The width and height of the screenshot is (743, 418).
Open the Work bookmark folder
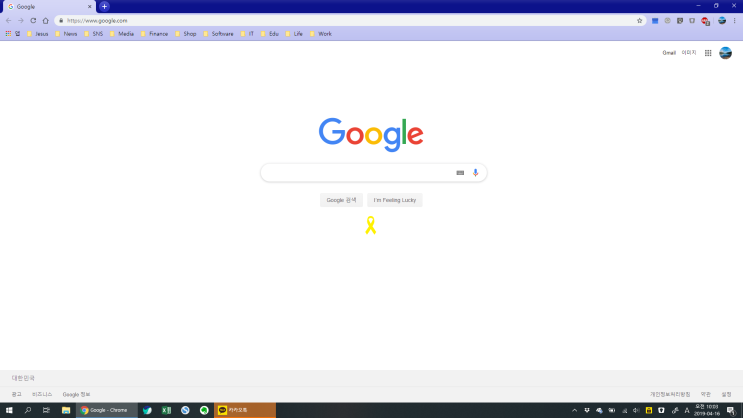tap(321, 34)
